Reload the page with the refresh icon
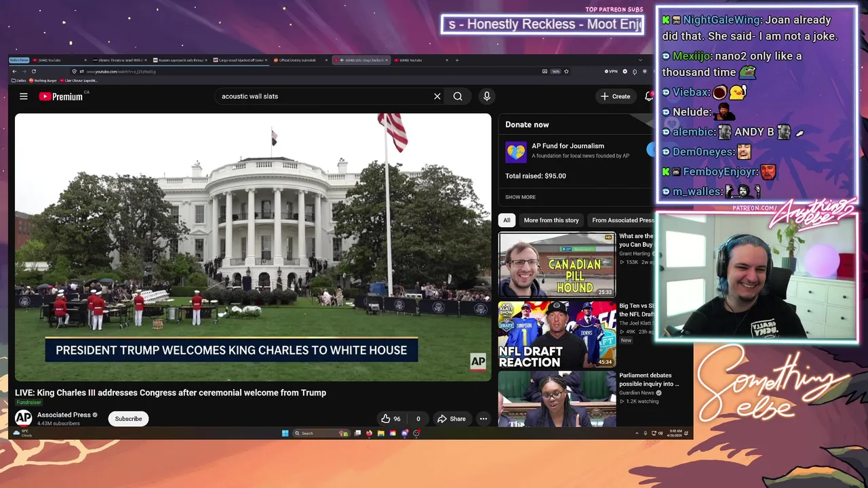This screenshot has width=868, height=488. click(x=34, y=71)
